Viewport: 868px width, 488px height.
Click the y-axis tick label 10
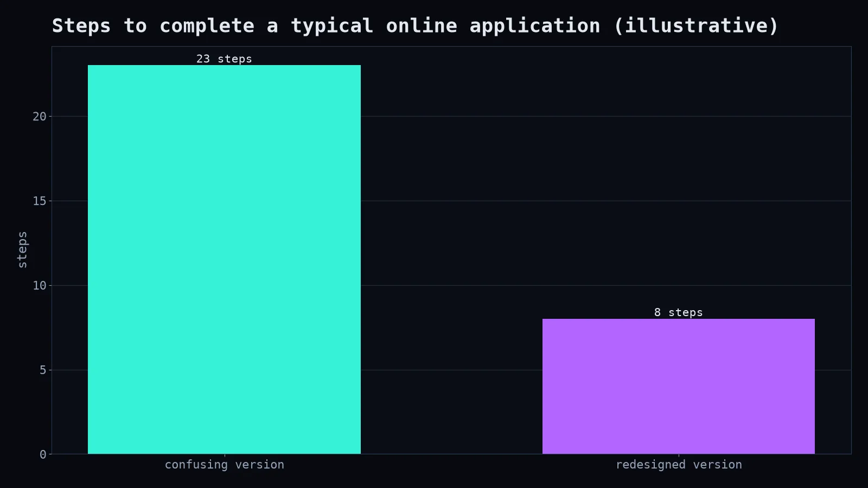pyautogui.click(x=40, y=286)
